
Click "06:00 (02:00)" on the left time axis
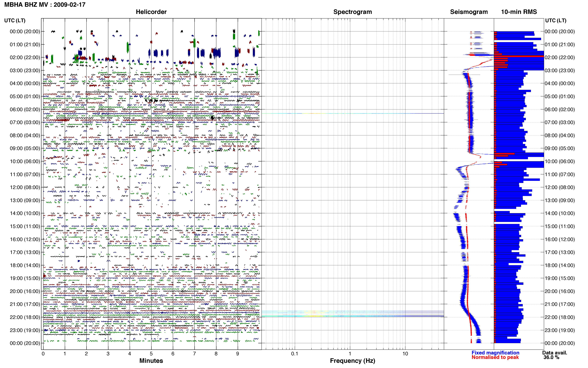point(25,110)
